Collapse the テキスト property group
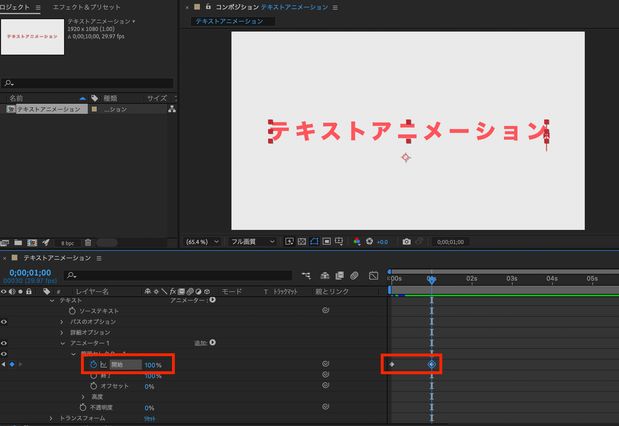The image size is (619, 426). click(x=52, y=301)
